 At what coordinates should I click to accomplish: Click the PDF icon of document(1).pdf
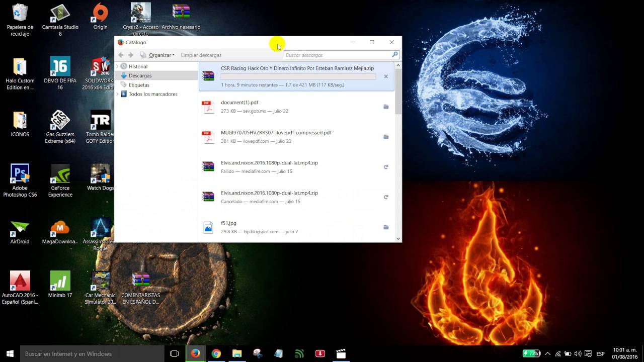[x=208, y=107]
